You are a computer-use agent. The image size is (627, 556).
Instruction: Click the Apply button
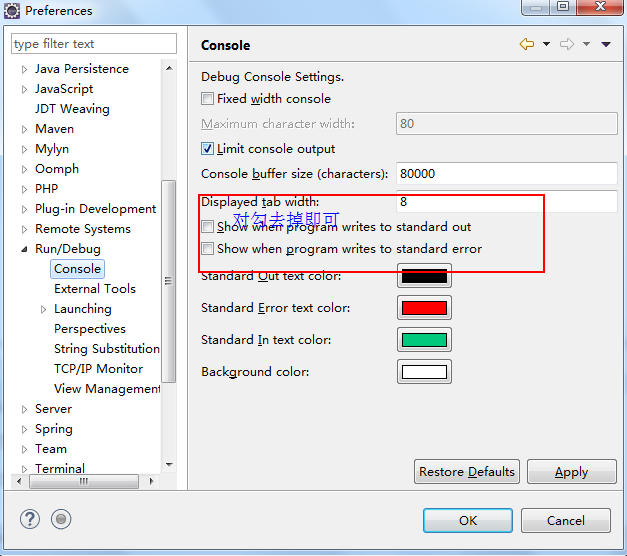pos(571,472)
